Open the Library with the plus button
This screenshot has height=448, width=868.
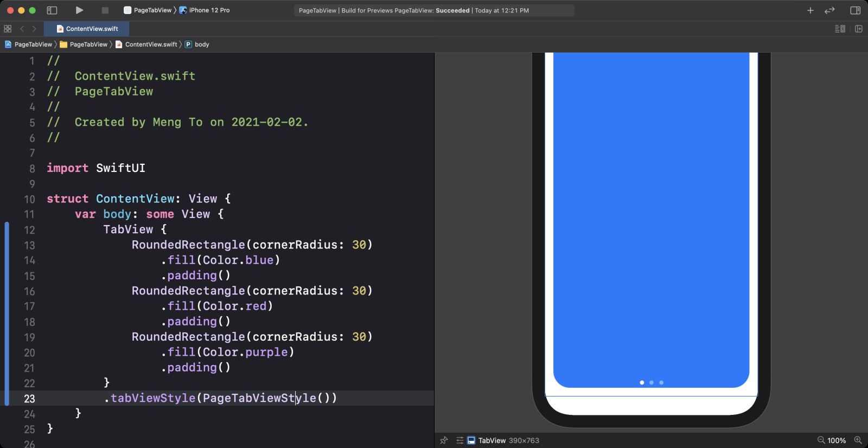(x=810, y=10)
